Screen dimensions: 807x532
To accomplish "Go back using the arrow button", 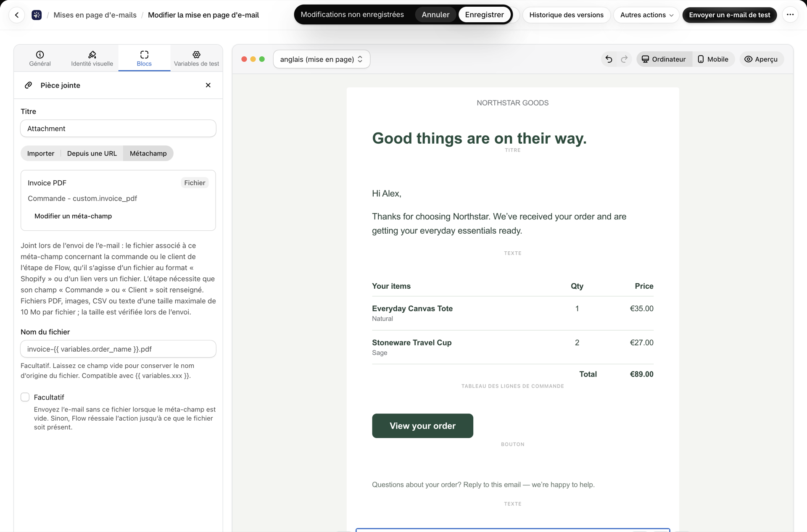I will tap(17, 15).
